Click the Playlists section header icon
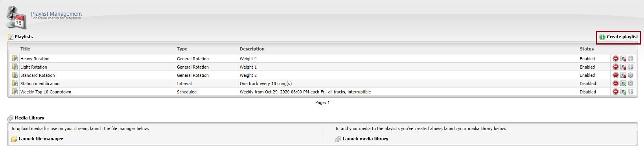The height and width of the screenshot is (162, 644). click(x=11, y=37)
